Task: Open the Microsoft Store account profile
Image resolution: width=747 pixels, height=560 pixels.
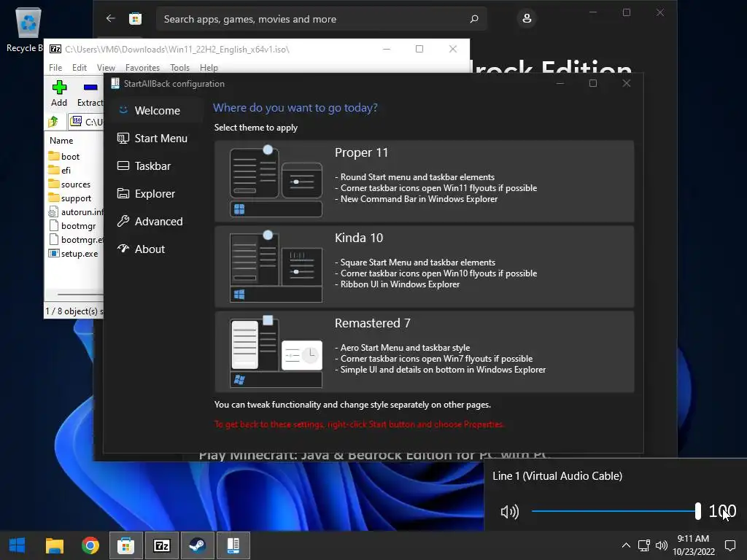Action: pos(527,18)
